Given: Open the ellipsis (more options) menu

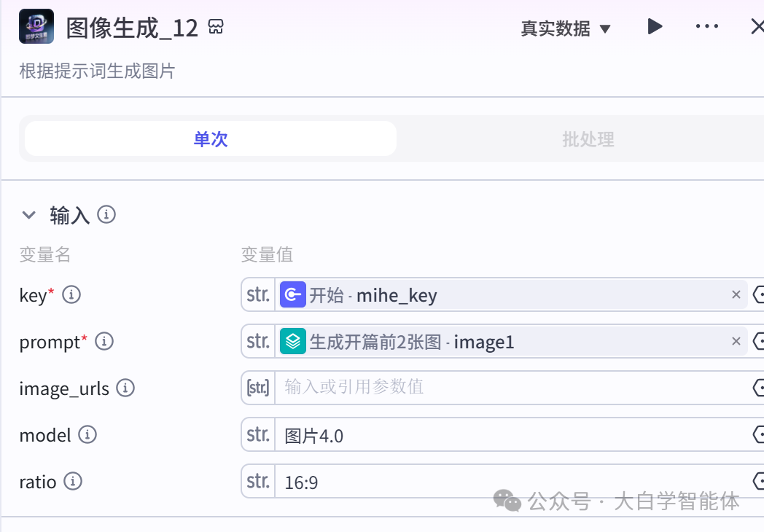Looking at the screenshot, I should (706, 26).
